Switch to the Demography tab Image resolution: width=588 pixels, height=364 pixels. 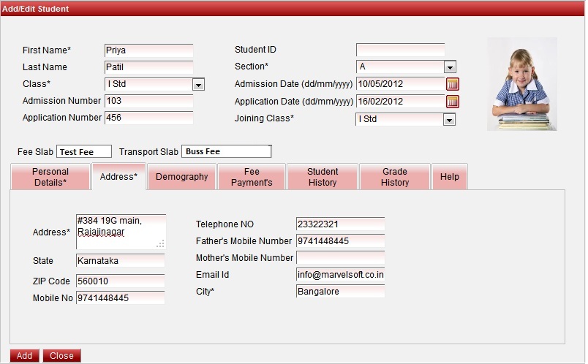[x=182, y=177]
